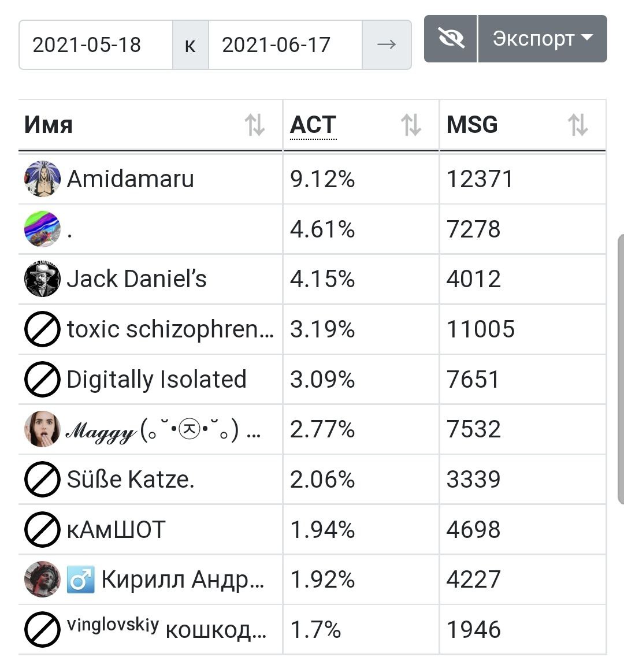This screenshot has height=672, width=624.
Task: Sort by MSG column arrows icon
Action: [x=578, y=125]
